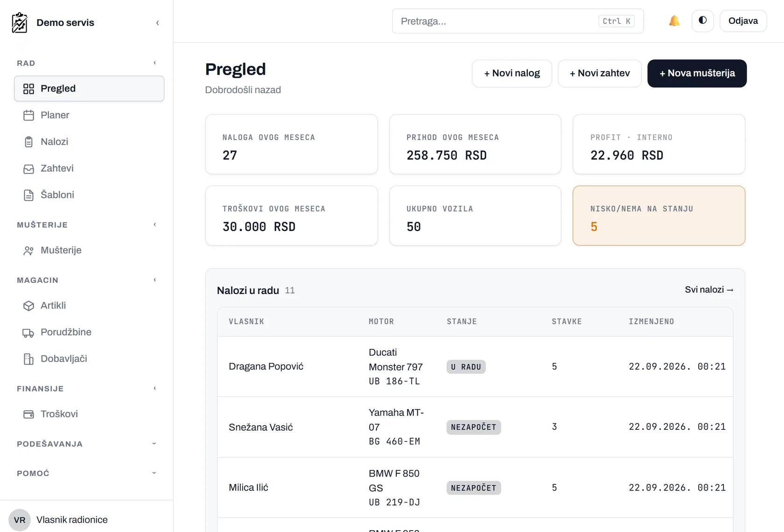Open Zahtevi inbox icon in sidebar
The height and width of the screenshot is (532, 784).
point(28,168)
